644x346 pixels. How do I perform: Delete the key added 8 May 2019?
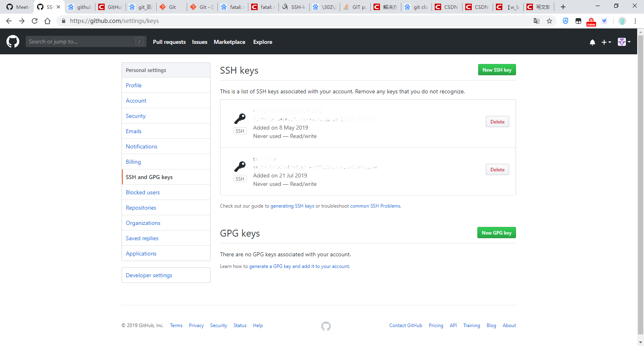tap(497, 122)
